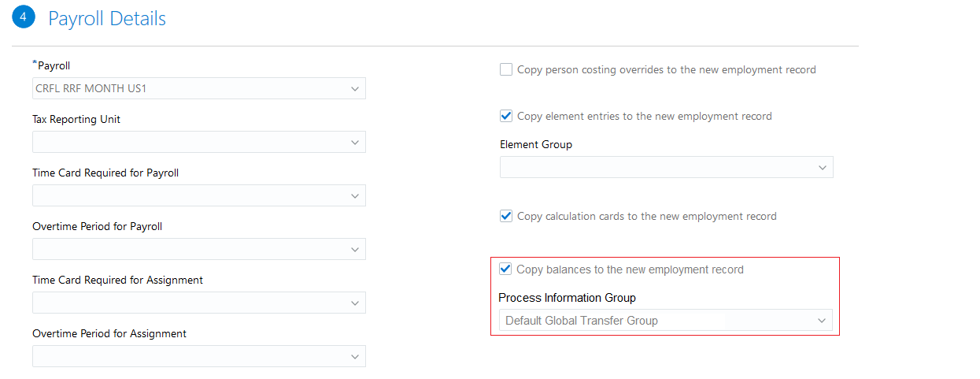Expand Overtime Period for Assignment dropdown
This screenshot has height=379, width=980.
(355, 357)
